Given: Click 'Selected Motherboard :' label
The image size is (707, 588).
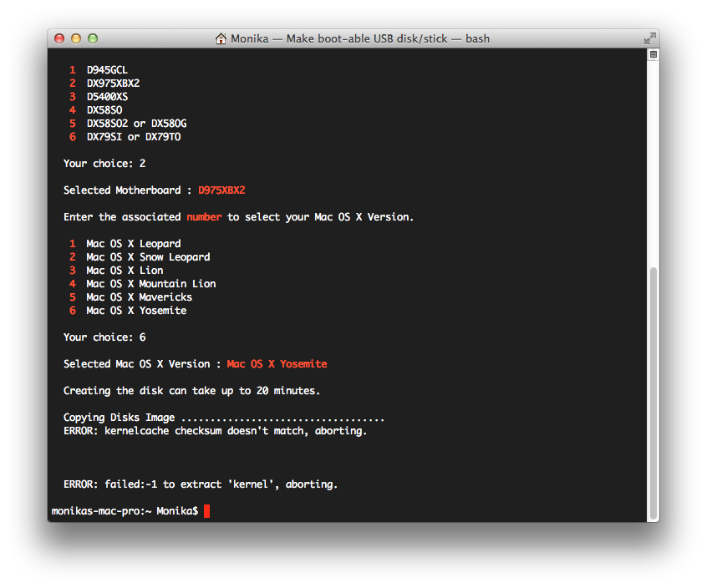Looking at the screenshot, I should (x=128, y=190).
